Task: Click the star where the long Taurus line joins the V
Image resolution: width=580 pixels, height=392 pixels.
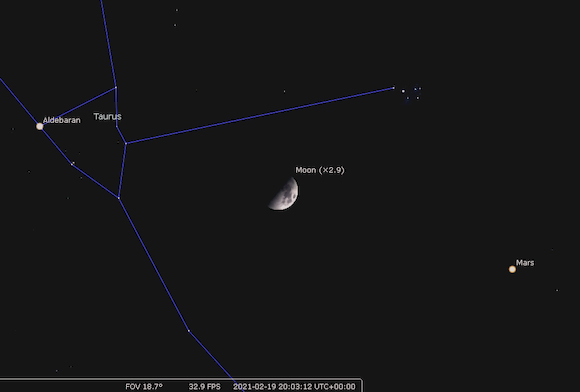Action: [x=126, y=143]
